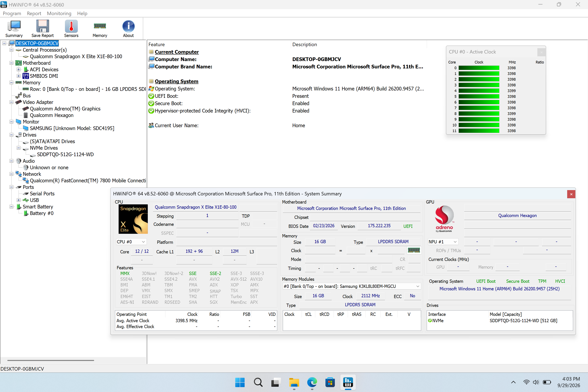Open the Summary toolbar icon
588x392 pixels.
[14, 29]
